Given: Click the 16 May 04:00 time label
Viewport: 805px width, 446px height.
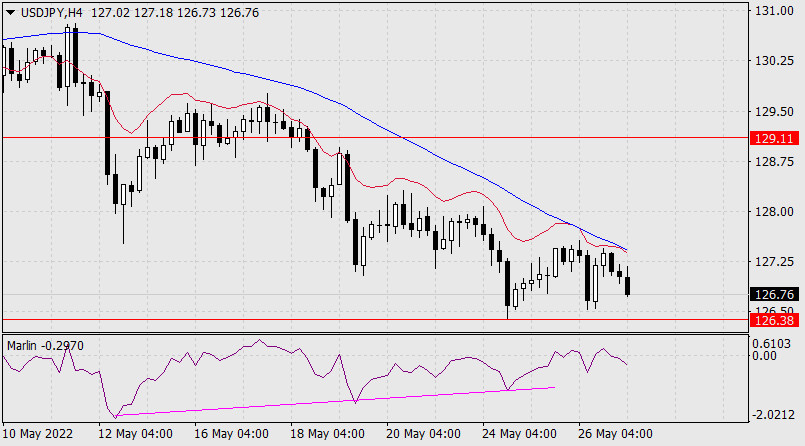Looking at the screenshot, I should coord(232,434).
